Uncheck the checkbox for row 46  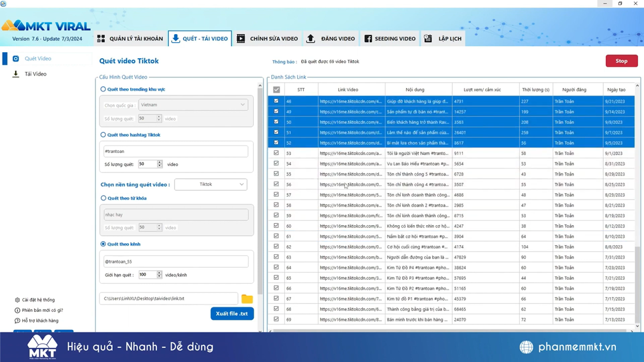(276, 101)
